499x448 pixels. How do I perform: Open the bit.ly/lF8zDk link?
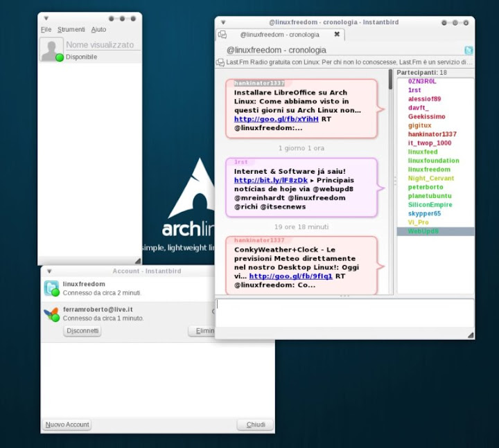pos(271,180)
